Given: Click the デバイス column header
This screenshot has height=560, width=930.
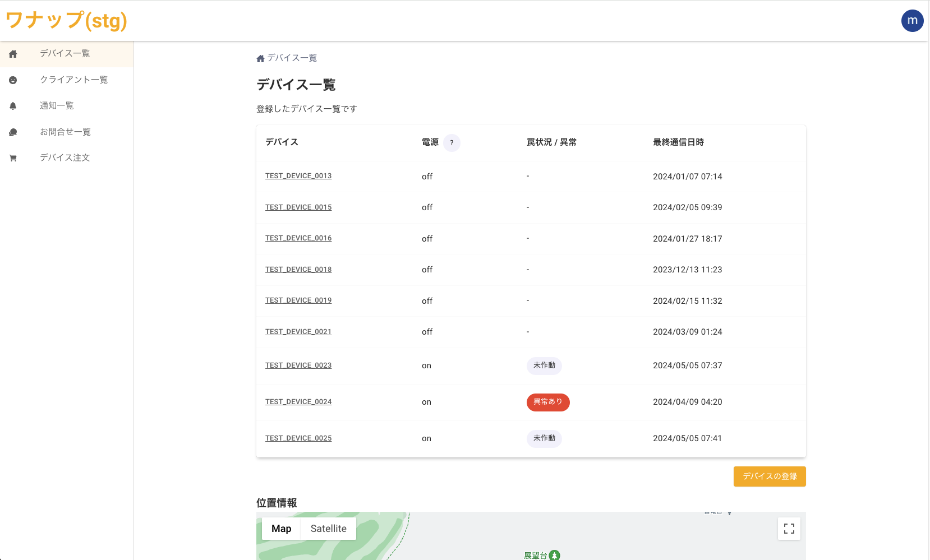Looking at the screenshot, I should pyautogui.click(x=282, y=142).
